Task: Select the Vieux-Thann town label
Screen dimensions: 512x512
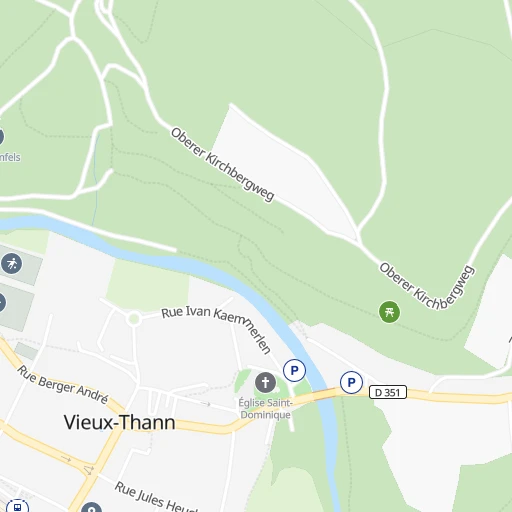Action: coord(119,423)
